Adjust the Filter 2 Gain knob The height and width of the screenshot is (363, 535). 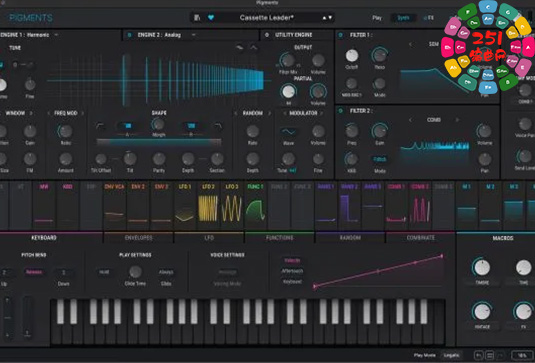[x=379, y=131]
